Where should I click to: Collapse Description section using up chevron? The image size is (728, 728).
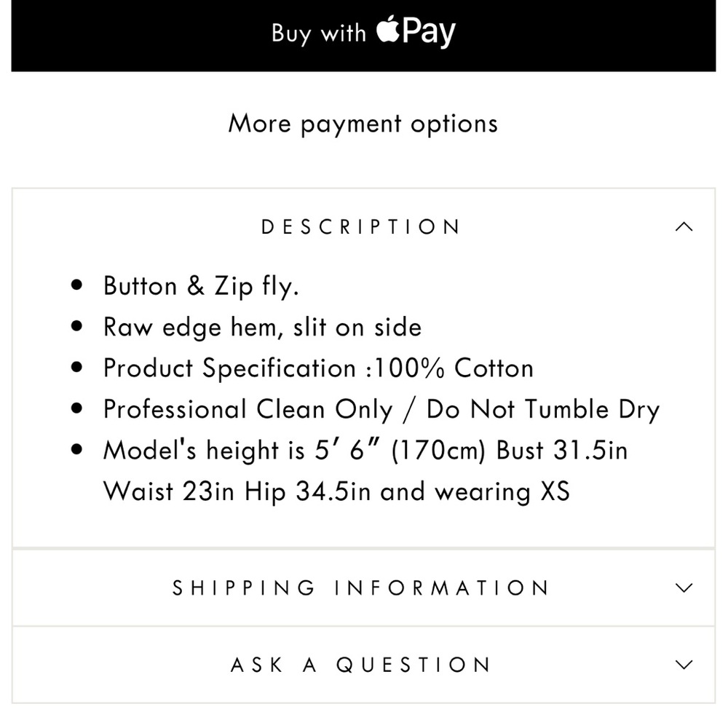(x=684, y=226)
